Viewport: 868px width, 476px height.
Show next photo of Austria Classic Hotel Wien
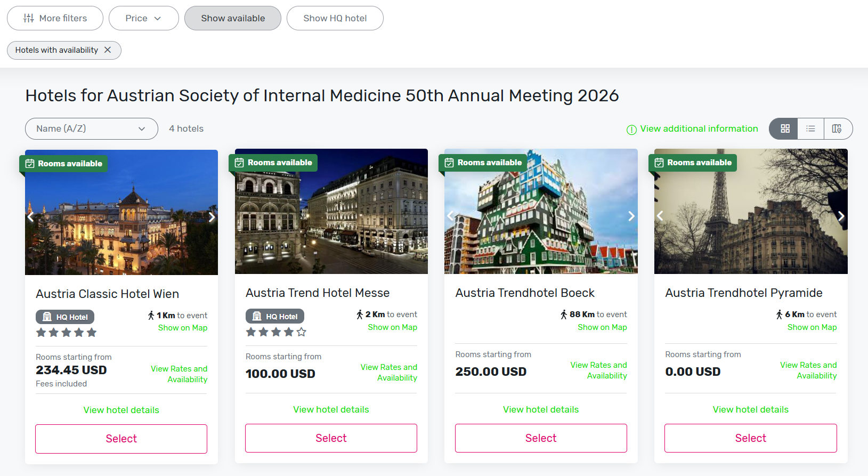click(212, 217)
